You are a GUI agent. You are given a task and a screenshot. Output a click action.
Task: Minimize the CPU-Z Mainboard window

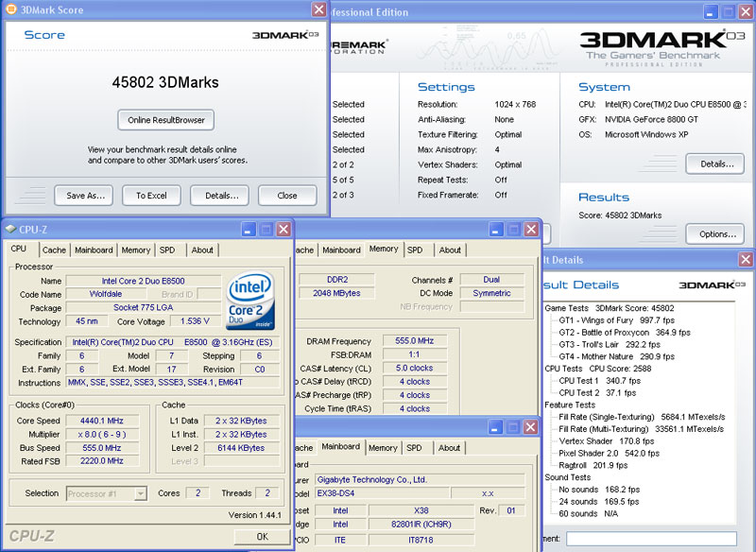[x=495, y=427]
